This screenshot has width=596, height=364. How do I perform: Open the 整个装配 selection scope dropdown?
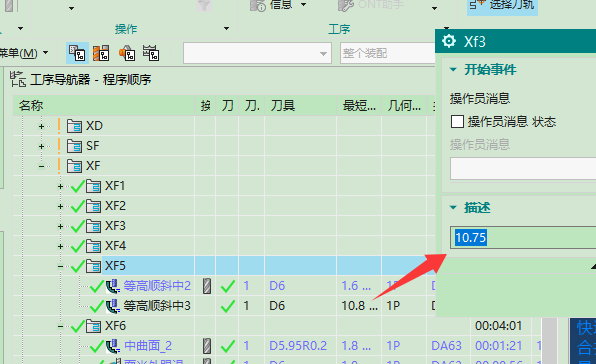coord(388,53)
